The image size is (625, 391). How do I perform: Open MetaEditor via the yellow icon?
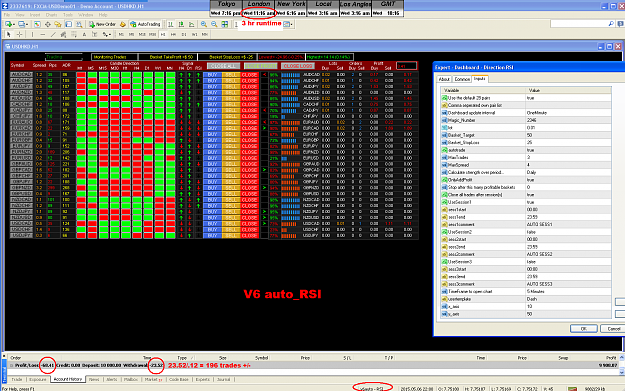pos(123,24)
